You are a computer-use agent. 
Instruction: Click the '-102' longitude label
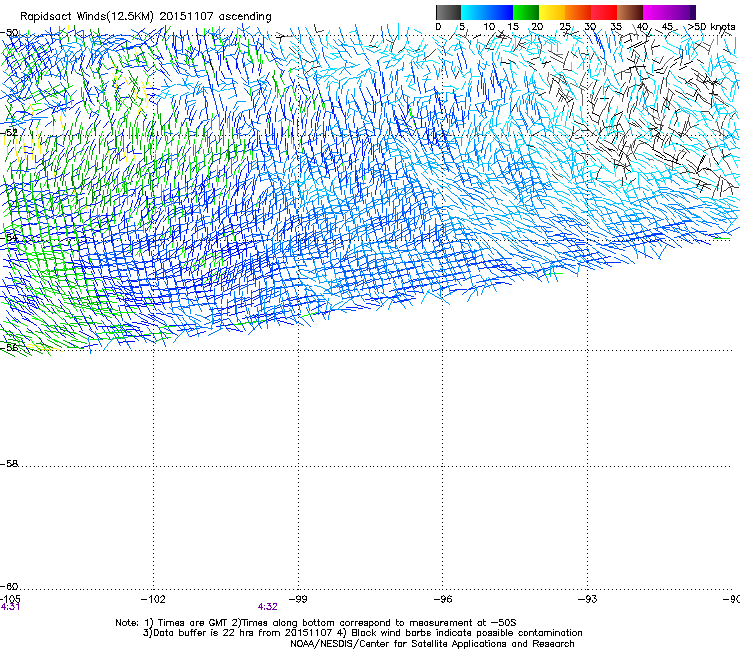[153, 599]
